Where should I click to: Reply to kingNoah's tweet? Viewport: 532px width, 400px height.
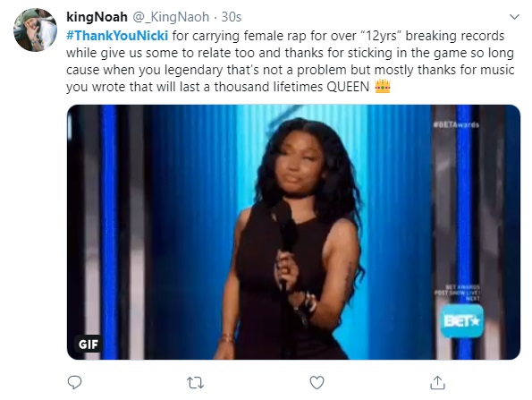(x=74, y=383)
